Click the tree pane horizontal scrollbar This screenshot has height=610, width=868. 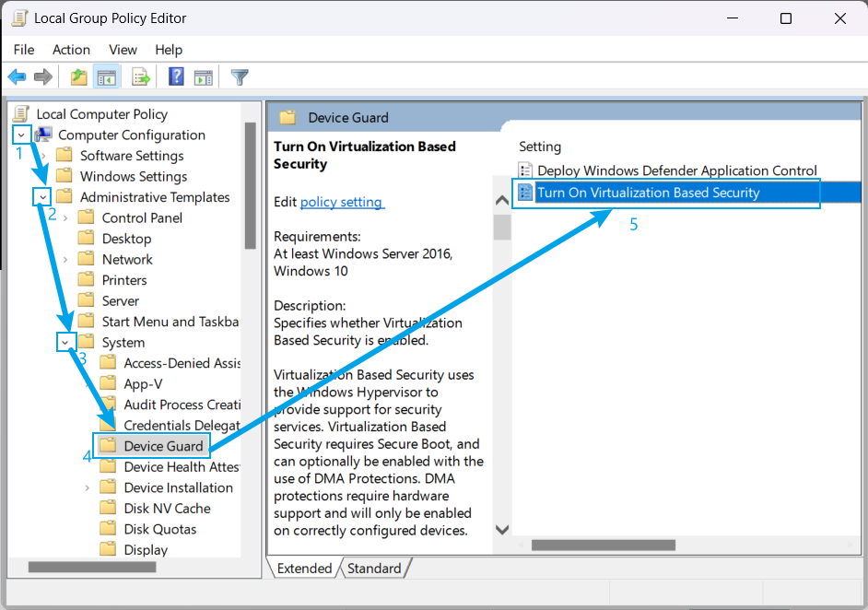[92, 567]
